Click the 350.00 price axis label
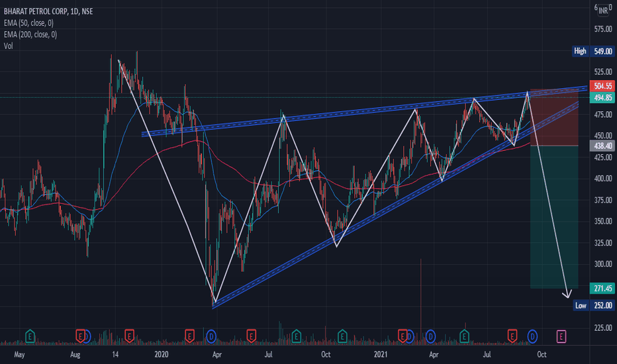 [603, 221]
